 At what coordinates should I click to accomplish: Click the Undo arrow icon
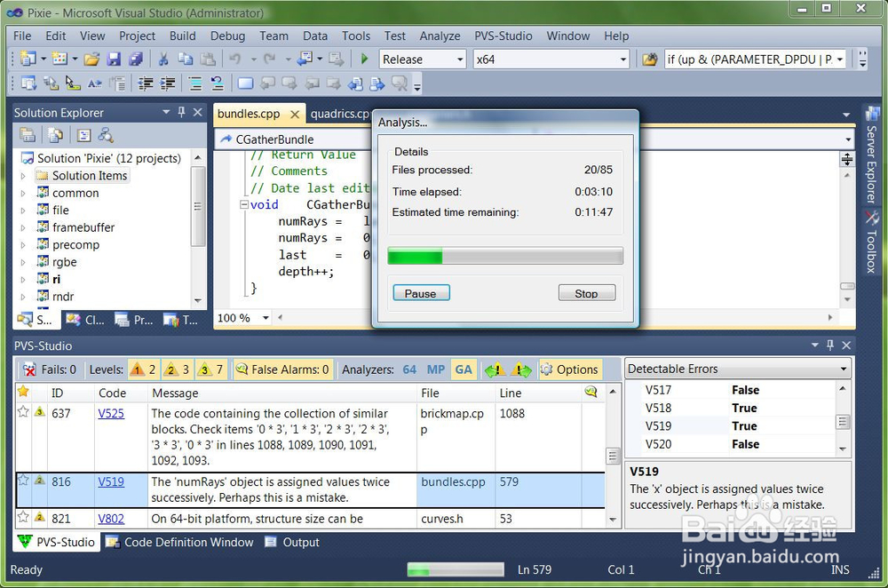235,59
